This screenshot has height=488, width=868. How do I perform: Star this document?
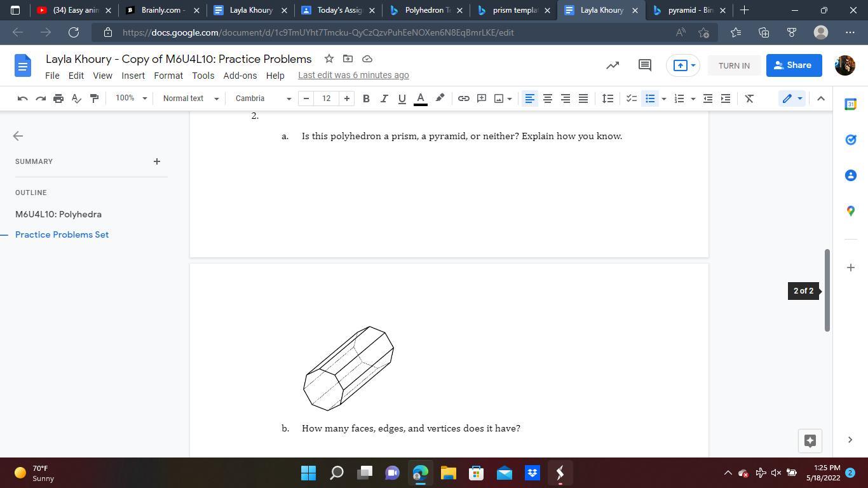tap(329, 59)
